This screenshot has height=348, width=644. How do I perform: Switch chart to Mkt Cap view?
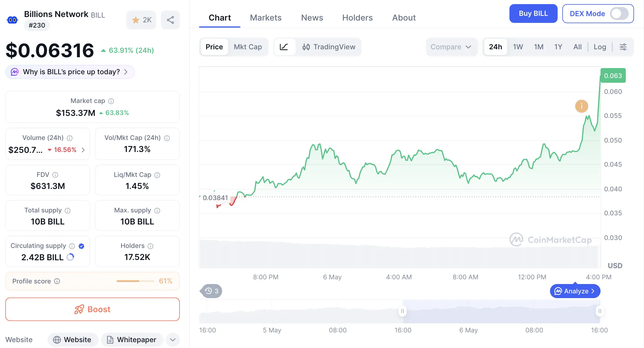(x=248, y=47)
